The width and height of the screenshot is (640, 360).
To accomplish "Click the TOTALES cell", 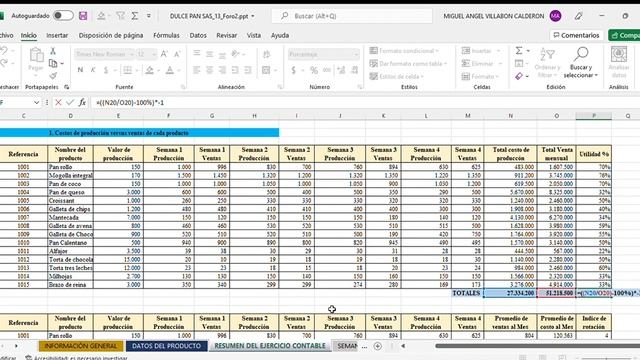I will pos(467,293).
